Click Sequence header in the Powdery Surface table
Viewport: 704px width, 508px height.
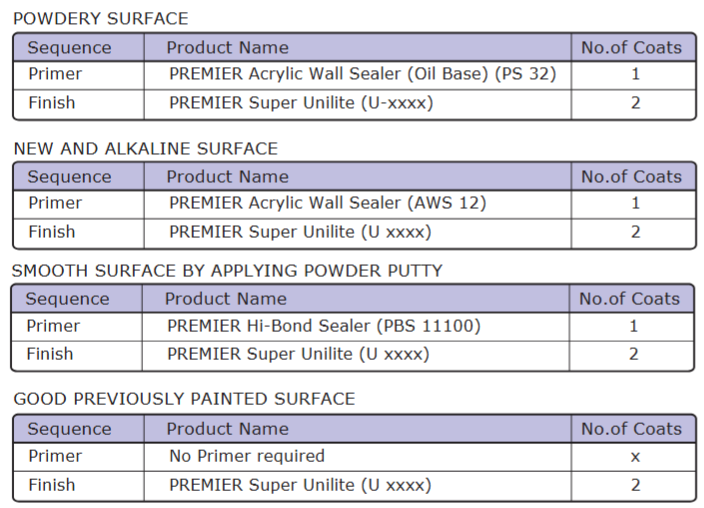[x=69, y=47]
